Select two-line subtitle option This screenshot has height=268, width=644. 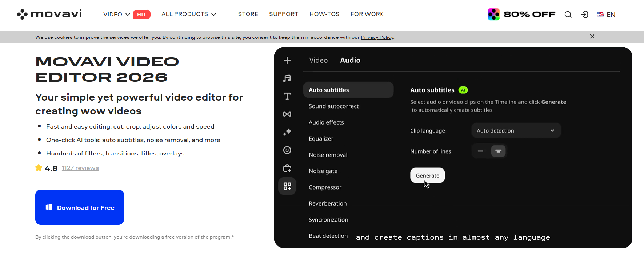point(498,151)
